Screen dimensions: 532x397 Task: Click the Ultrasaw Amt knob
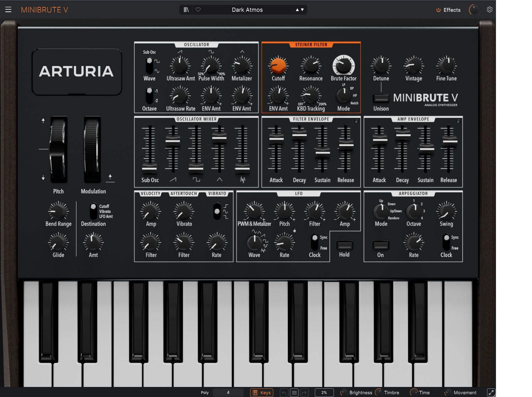point(180,65)
